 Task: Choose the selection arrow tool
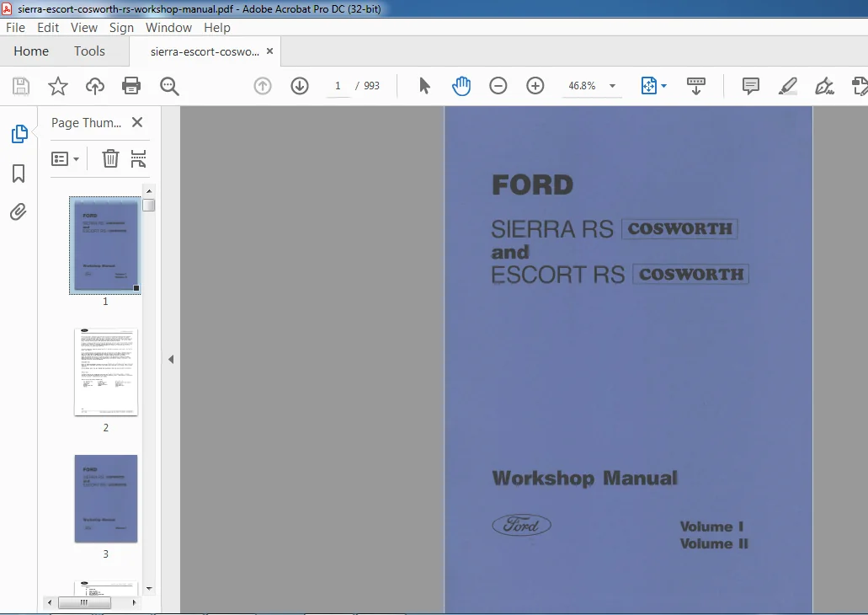424,86
